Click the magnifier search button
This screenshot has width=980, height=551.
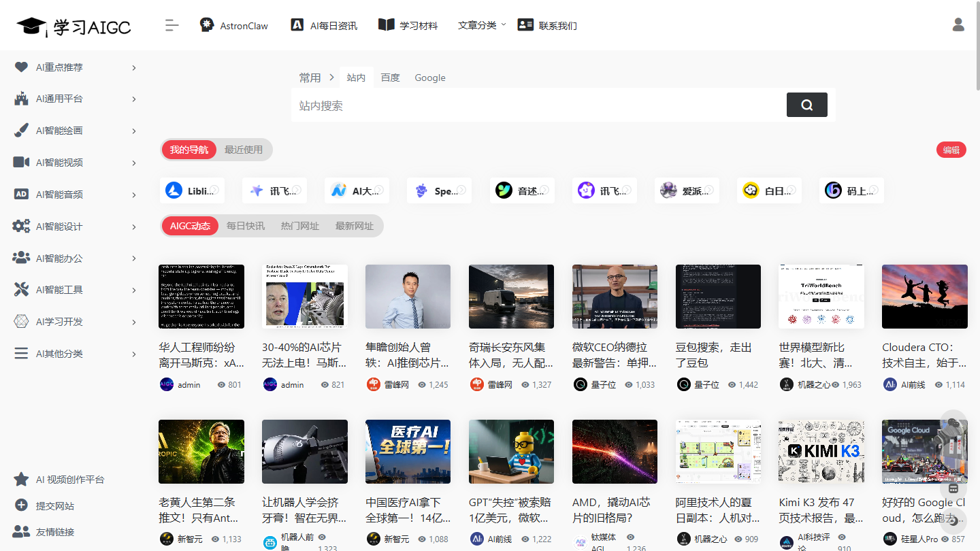tap(807, 105)
